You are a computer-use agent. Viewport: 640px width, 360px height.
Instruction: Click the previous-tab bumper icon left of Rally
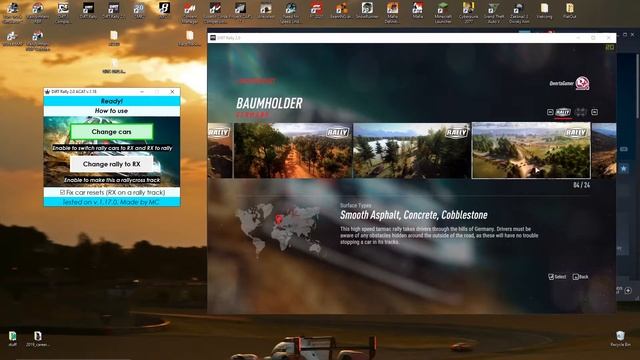click(550, 112)
